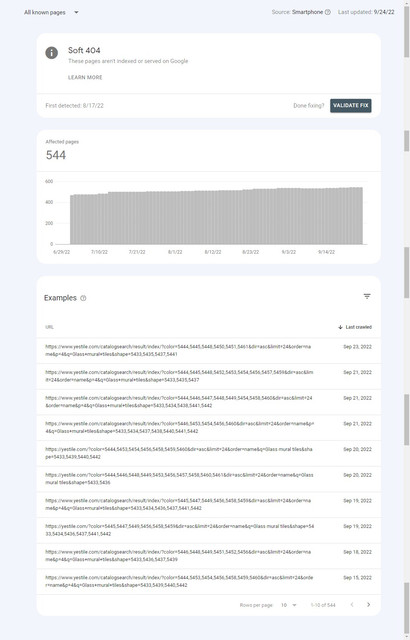Screen dimensions: 410x640
Task: Click the affected pages count 544
Action: pyautogui.click(x=56, y=155)
